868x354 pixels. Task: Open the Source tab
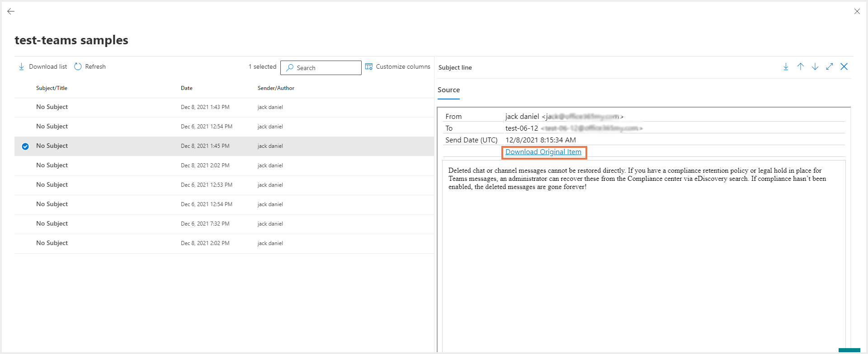tap(448, 90)
